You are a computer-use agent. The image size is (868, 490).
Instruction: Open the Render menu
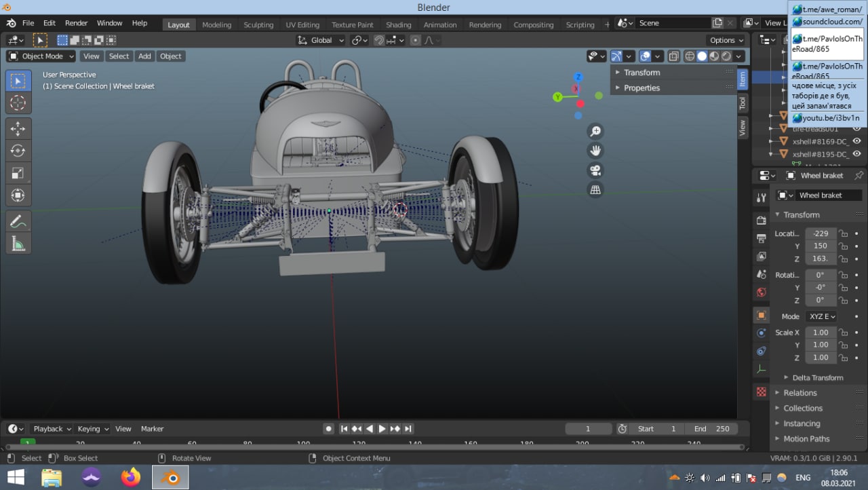(76, 23)
